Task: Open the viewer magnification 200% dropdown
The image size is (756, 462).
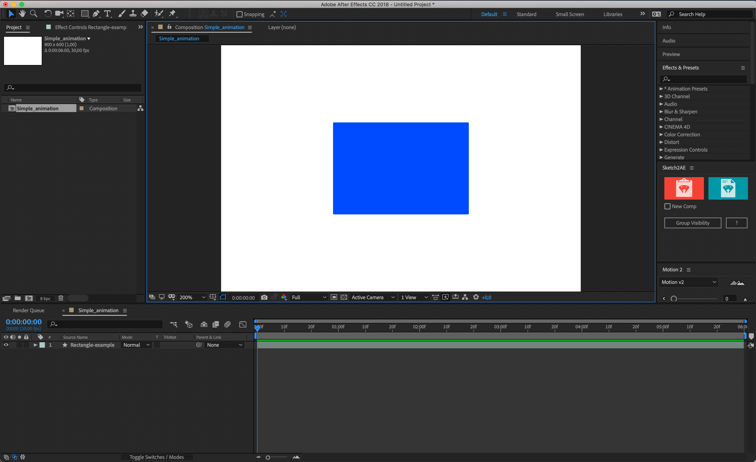Action: point(192,297)
